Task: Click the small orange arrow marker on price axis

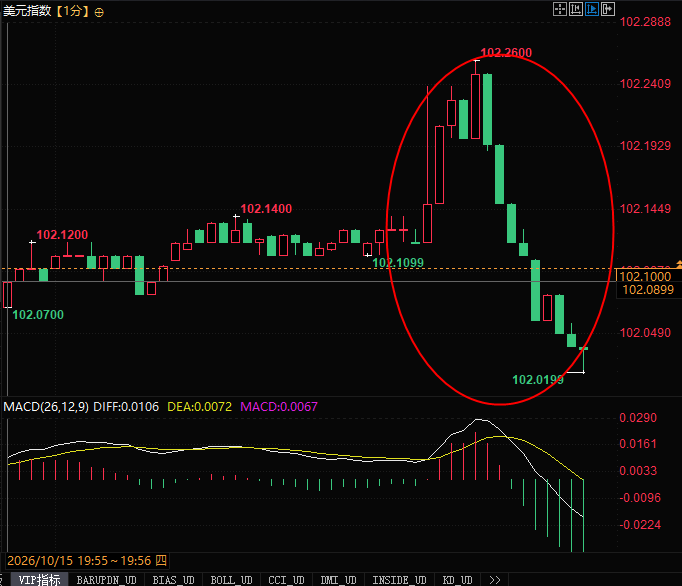Action: (679, 265)
